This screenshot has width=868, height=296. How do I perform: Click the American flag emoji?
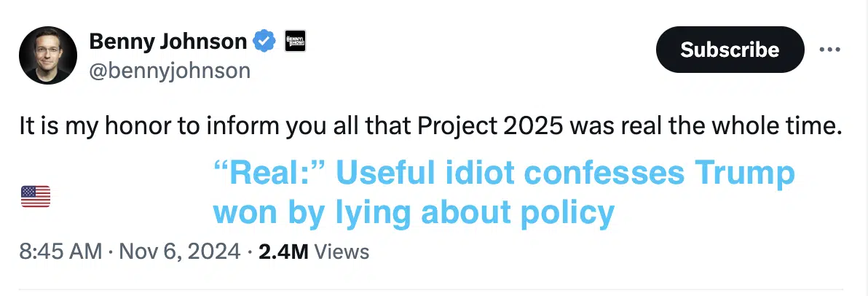(x=36, y=197)
